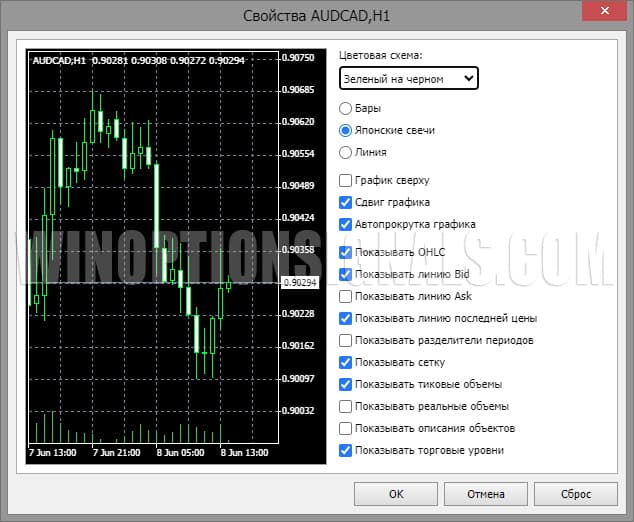Click the Сброс reset button
The width and height of the screenshot is (634, 522).
[x=576, y=494]
